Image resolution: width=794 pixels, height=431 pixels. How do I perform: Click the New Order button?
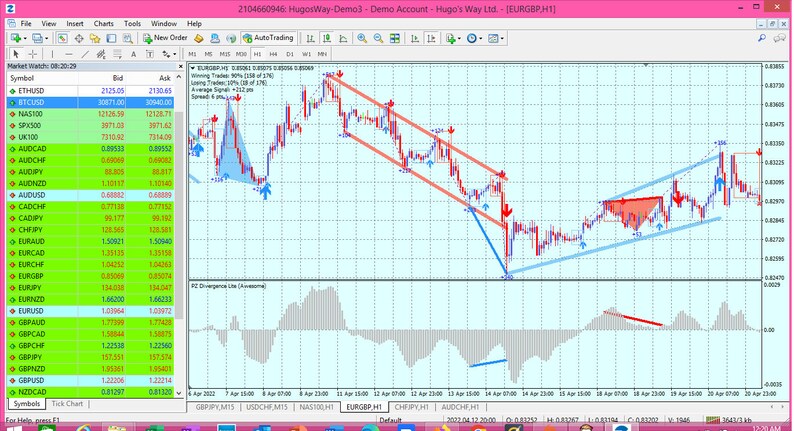pyautogui.click(x=166, y=38)
